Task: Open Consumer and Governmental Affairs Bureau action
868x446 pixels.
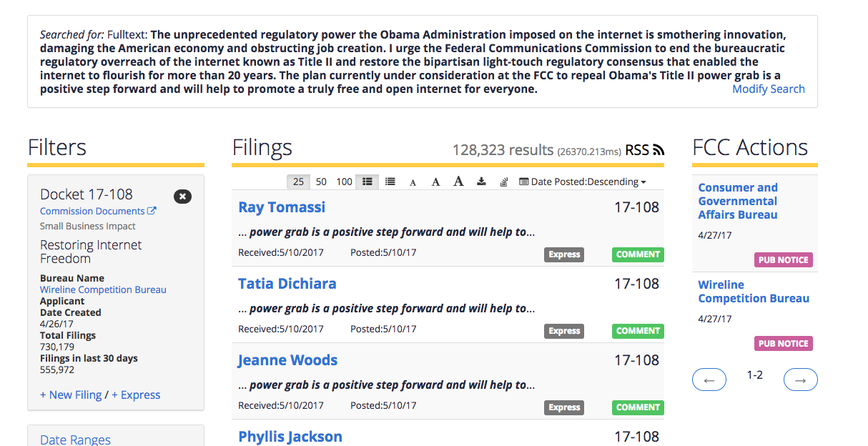Action: [738, 201]
